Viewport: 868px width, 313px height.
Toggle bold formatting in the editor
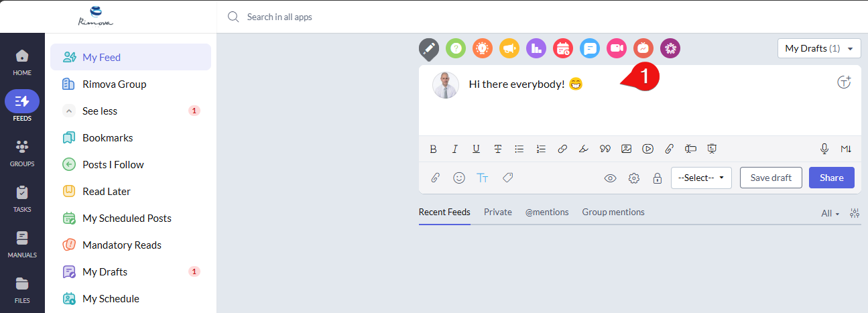coord(433,149)
